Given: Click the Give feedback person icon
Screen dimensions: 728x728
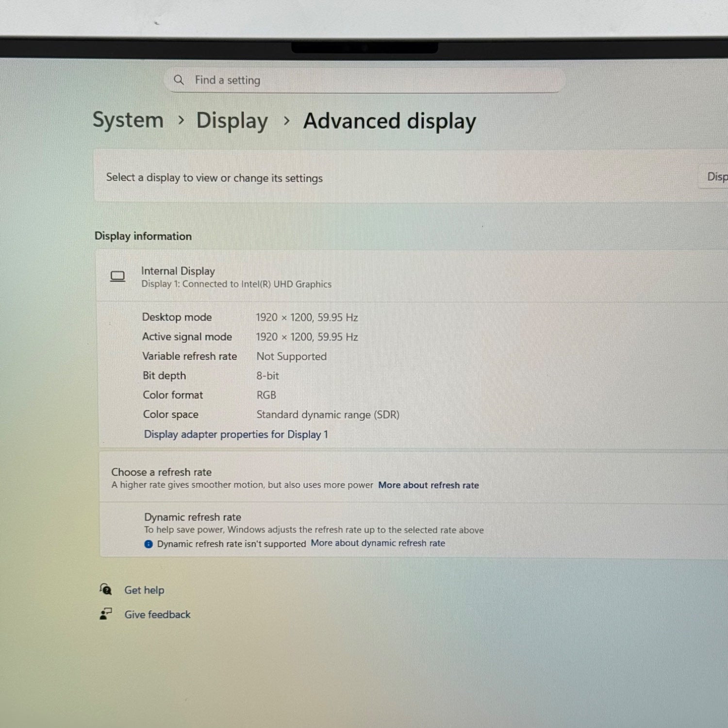Looking at the screenshot, I should click(x=106, y=614).
